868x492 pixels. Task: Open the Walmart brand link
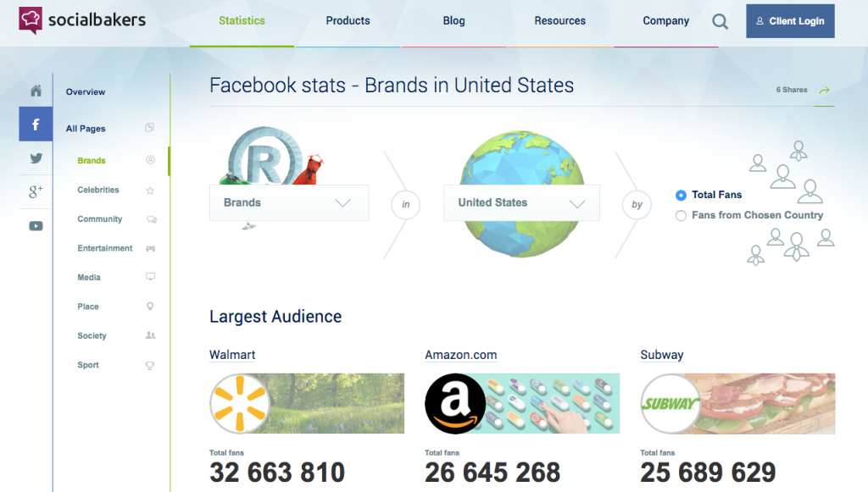232,355
